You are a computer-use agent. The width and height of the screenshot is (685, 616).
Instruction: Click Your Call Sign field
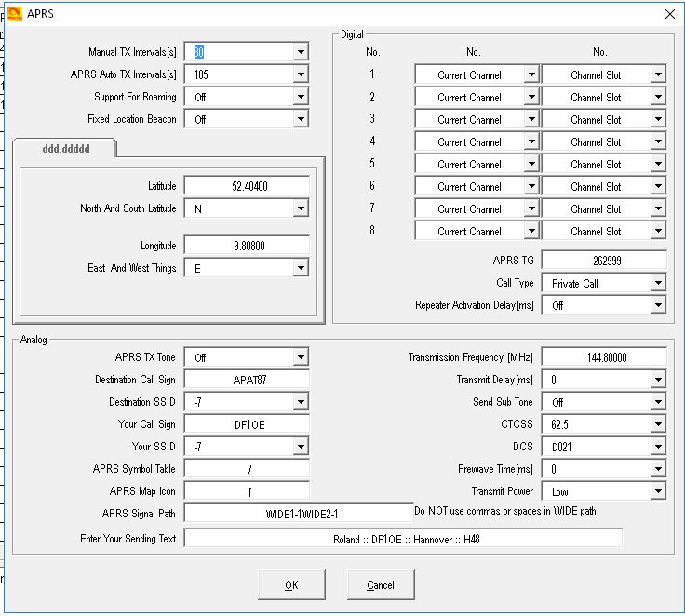coord(247,424)
